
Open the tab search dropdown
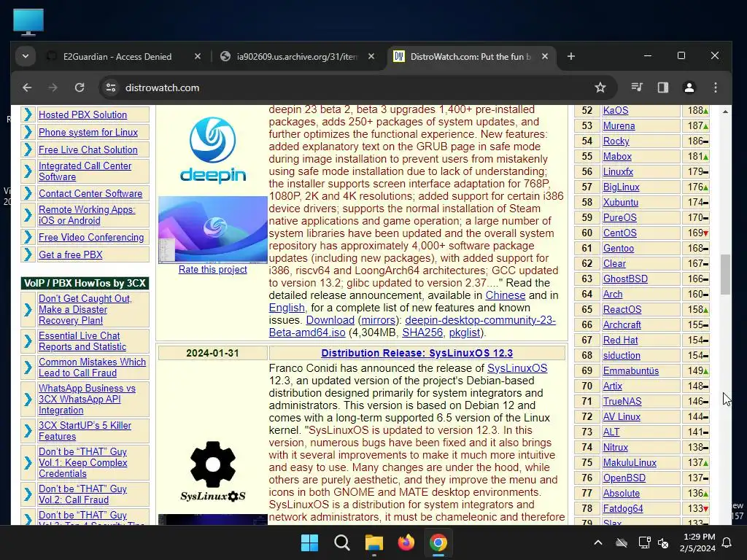[26, 57]
